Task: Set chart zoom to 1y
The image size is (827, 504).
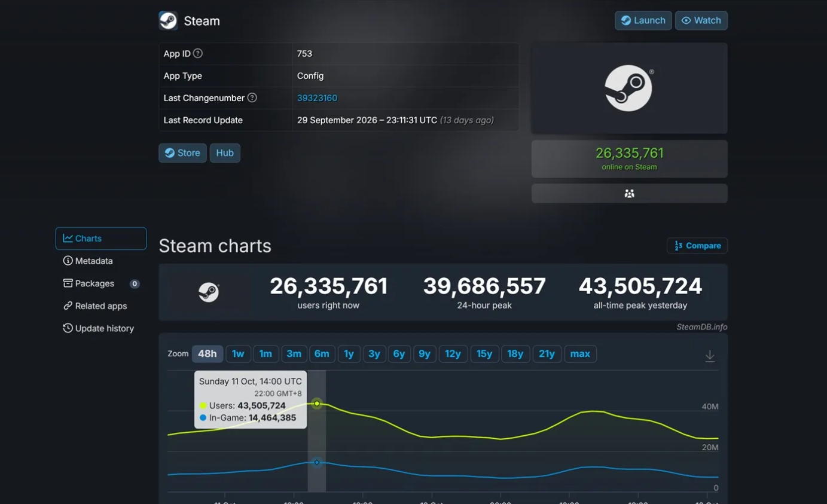Action: 349,354
